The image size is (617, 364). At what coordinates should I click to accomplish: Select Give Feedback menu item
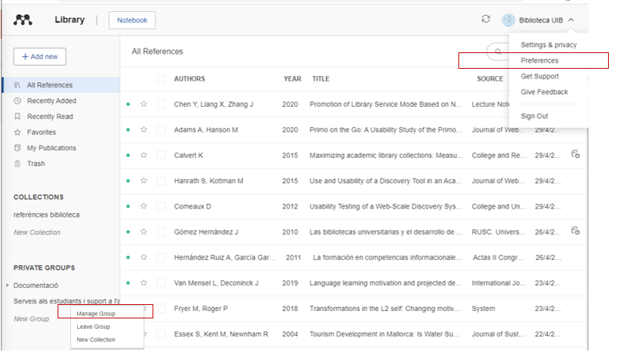(x=544, y=92)
